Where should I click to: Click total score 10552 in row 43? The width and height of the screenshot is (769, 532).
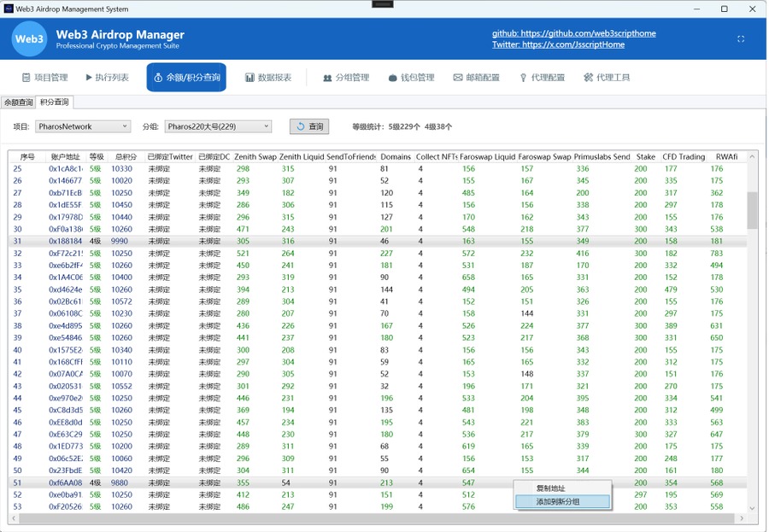pos(121,386)
